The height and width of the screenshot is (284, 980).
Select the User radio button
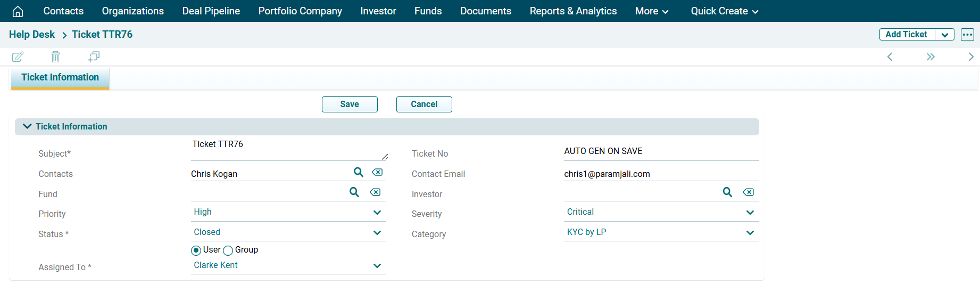coord(196,250)
